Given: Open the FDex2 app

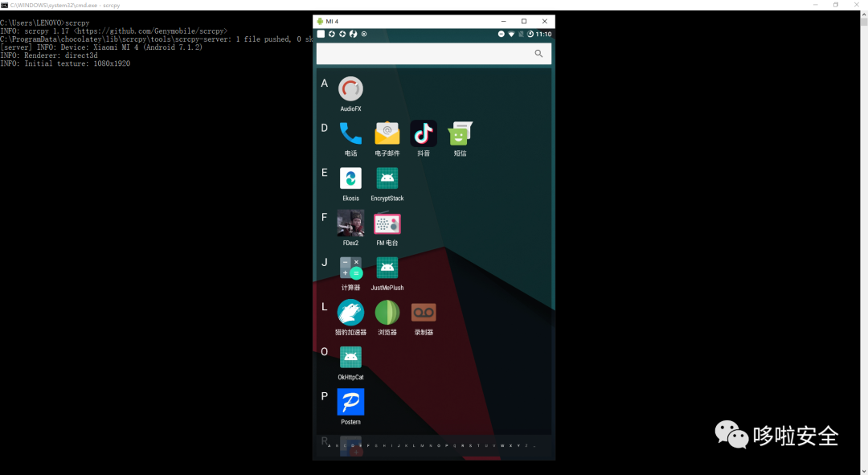Looking at the screenshot, I should coord(350,228).
